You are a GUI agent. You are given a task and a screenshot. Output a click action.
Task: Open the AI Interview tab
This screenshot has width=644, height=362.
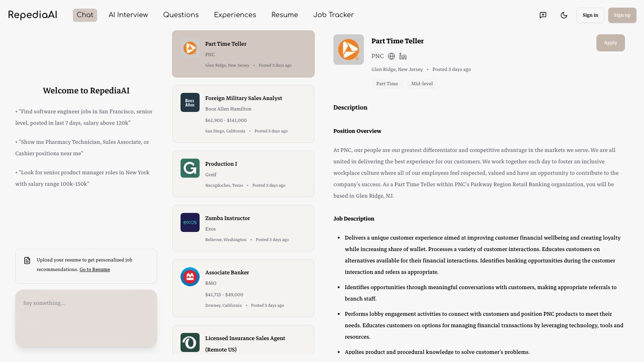tap(128, 15)
